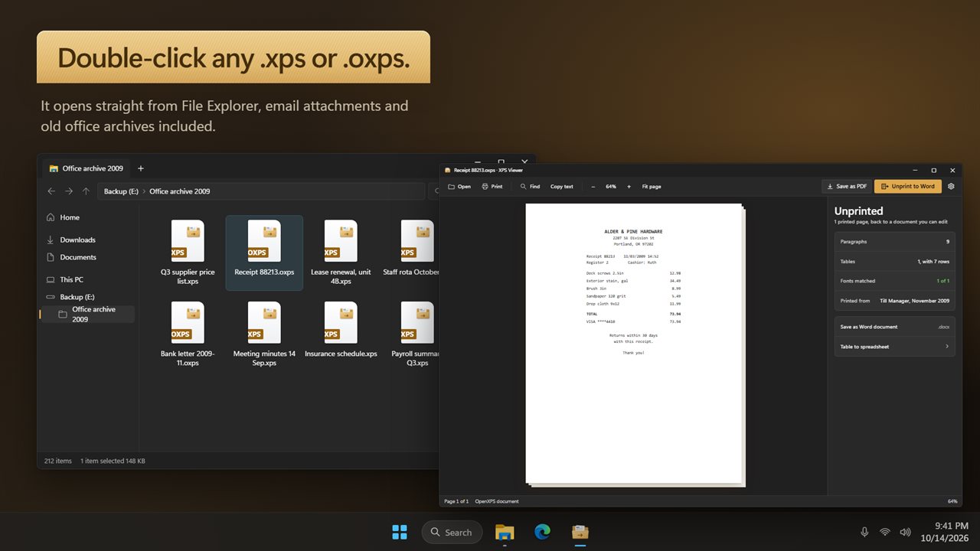Open Find in the XPS Viewer toolbar

(x=530, y=187)
